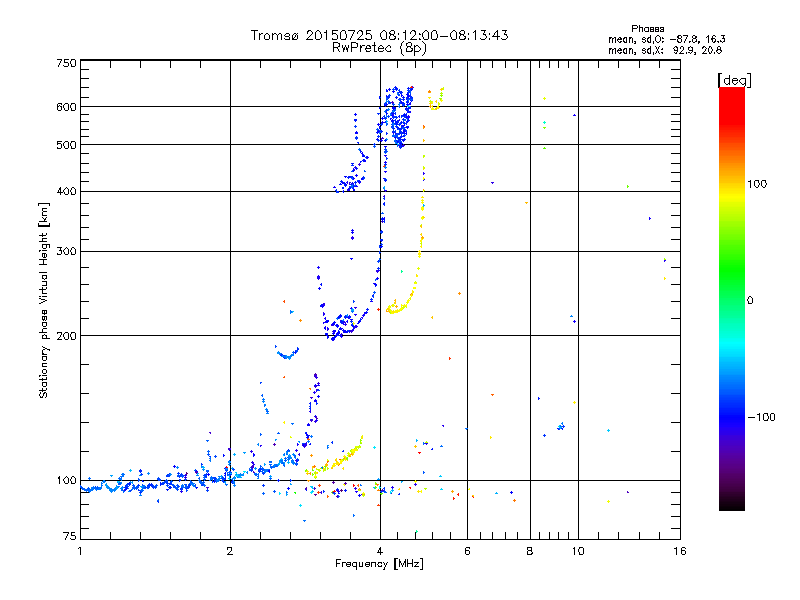Click the x-axis '16' tick label
800x600 pixels.
point(680,551)
